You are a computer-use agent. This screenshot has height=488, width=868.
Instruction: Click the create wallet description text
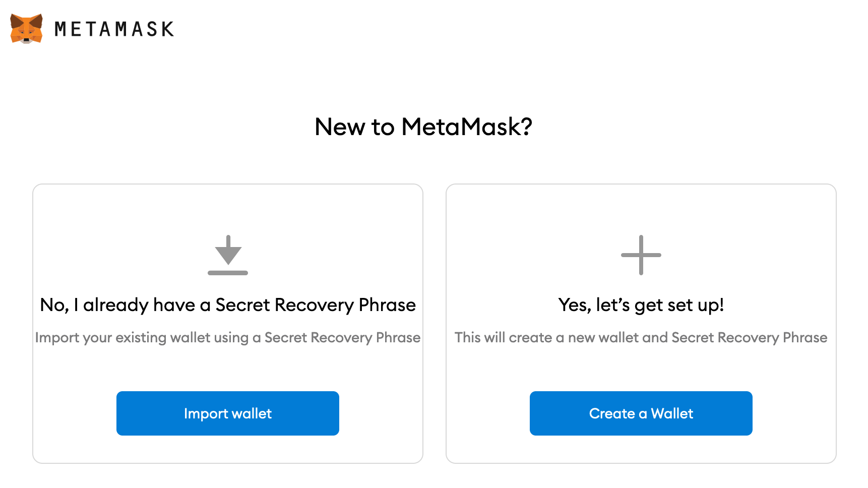click(641, 338)
